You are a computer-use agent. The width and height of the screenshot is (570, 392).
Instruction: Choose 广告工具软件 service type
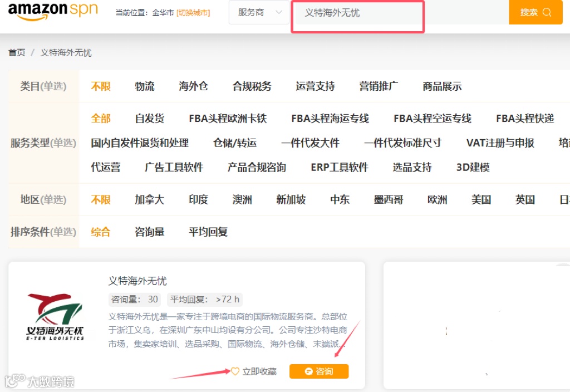pyautogui.click(x=174, y=167)
